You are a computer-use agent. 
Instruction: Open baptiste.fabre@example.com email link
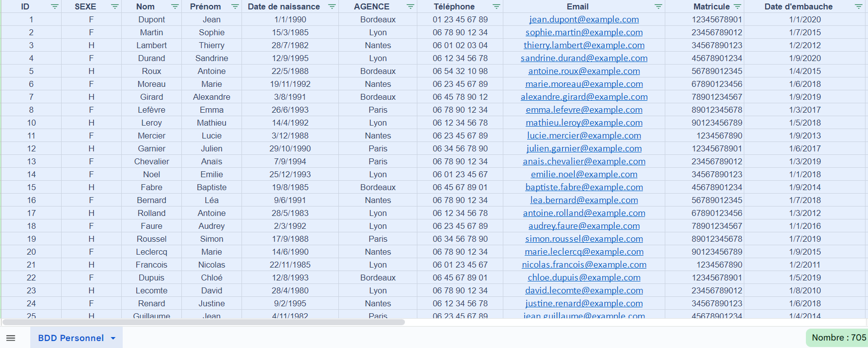click(584, 187)
